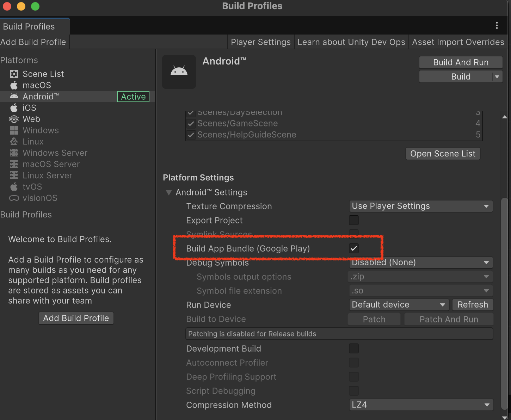Uncheck the Scenes/GameScene checkbox
The height and width of the screenshot is (420, 511).
tap(191, 124)
